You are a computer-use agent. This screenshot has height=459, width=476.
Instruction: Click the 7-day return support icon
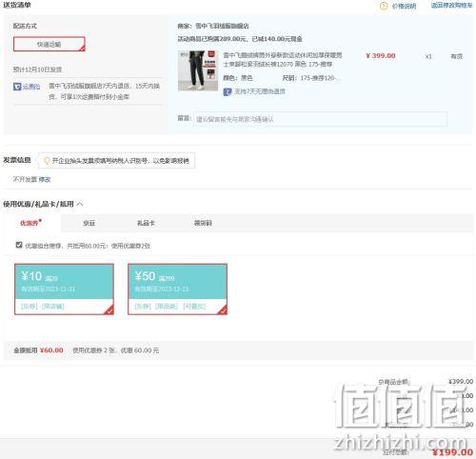pyautogui.click(x=228, y=92)
